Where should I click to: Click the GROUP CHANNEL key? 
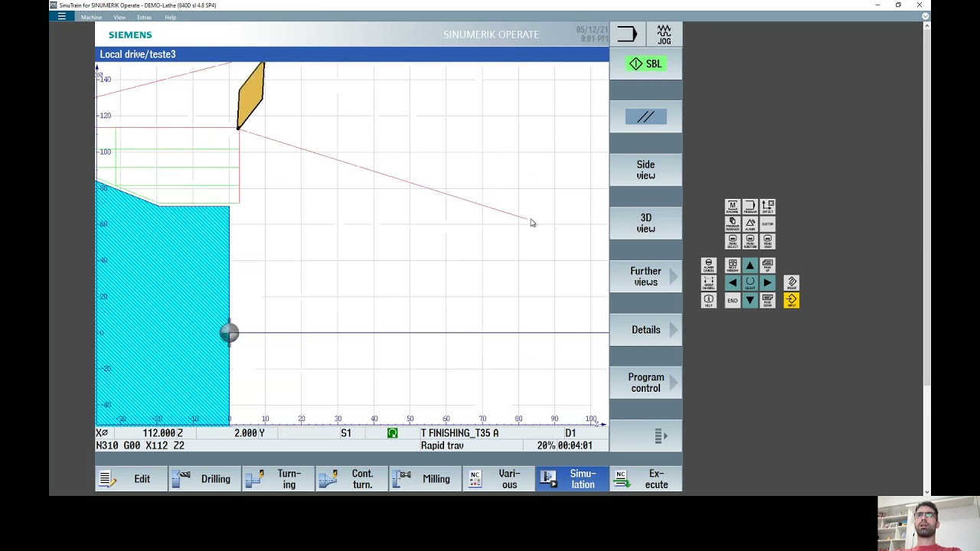709,283
